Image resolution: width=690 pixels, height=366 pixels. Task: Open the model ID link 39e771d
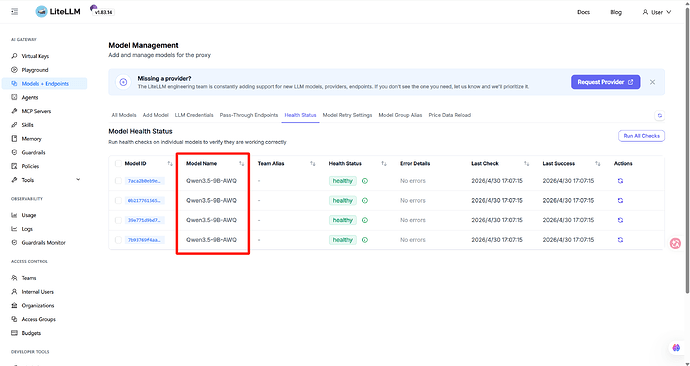(x=144, y=220)
